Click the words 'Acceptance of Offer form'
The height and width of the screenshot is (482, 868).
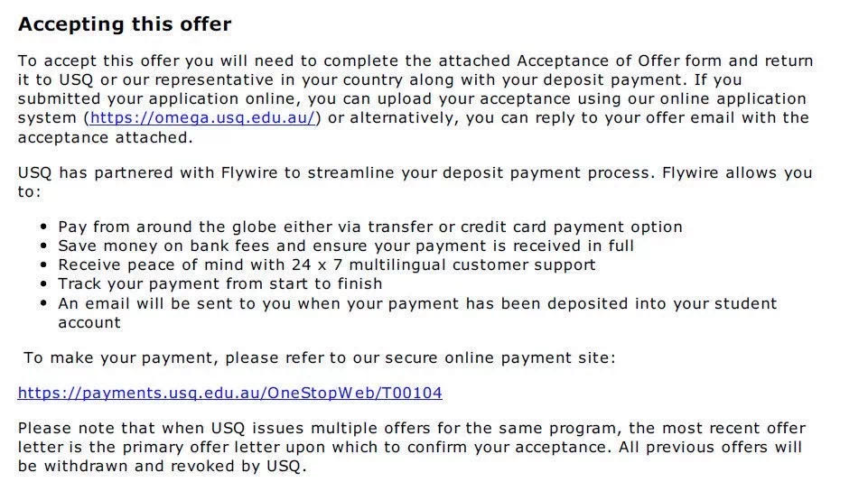[619, 60]
